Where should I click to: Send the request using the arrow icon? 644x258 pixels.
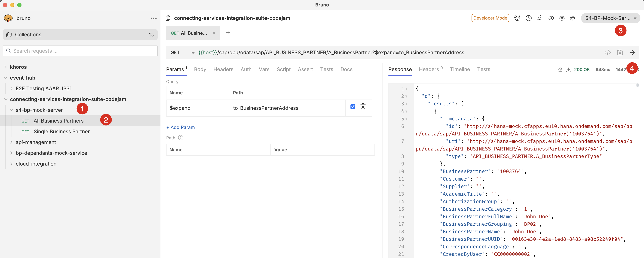point(632,52)
